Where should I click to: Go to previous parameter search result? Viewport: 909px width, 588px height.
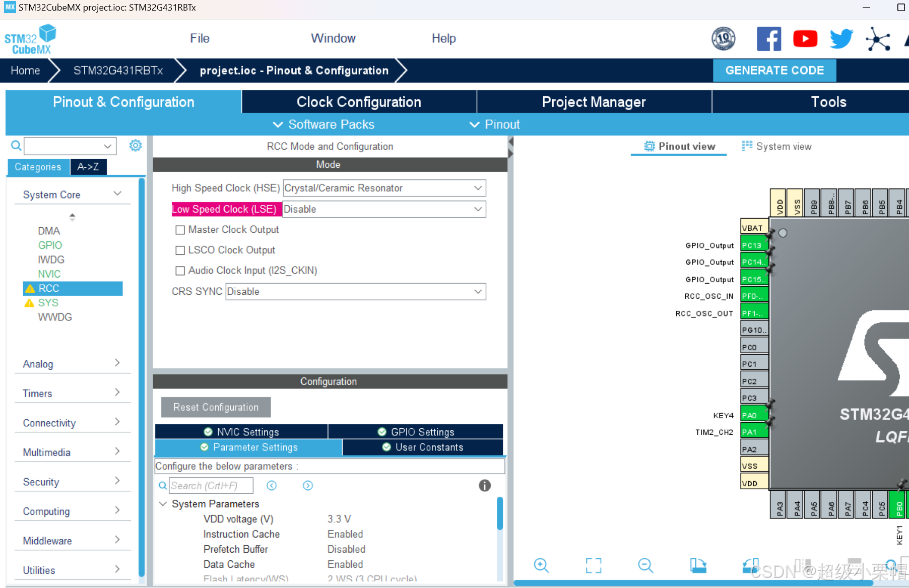(x=272, y=485)
